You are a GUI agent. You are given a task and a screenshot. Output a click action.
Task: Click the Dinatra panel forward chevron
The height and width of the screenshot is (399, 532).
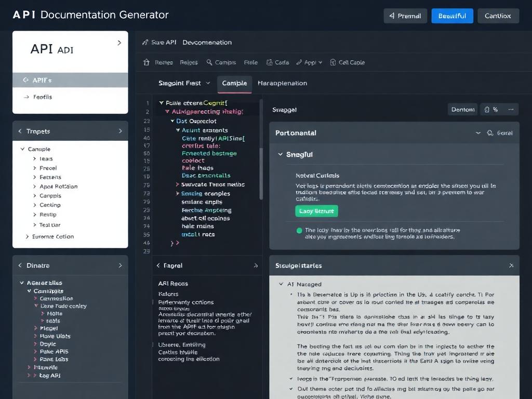(x=120, y=265)
